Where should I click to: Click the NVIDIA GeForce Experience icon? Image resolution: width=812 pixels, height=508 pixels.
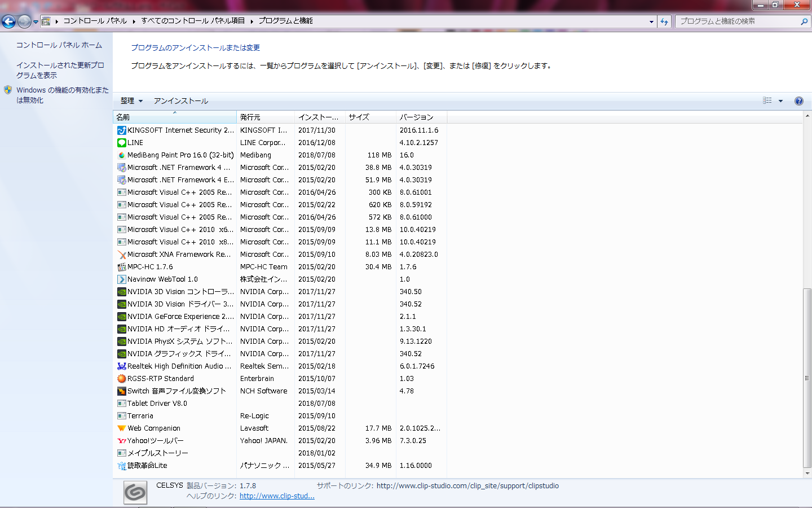click(x=121, y=317)
